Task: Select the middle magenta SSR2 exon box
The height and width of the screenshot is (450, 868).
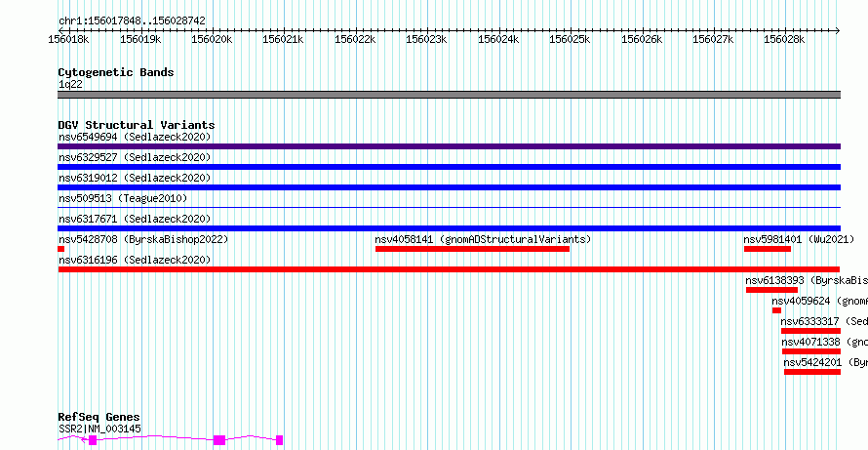Action: [219, 440]
